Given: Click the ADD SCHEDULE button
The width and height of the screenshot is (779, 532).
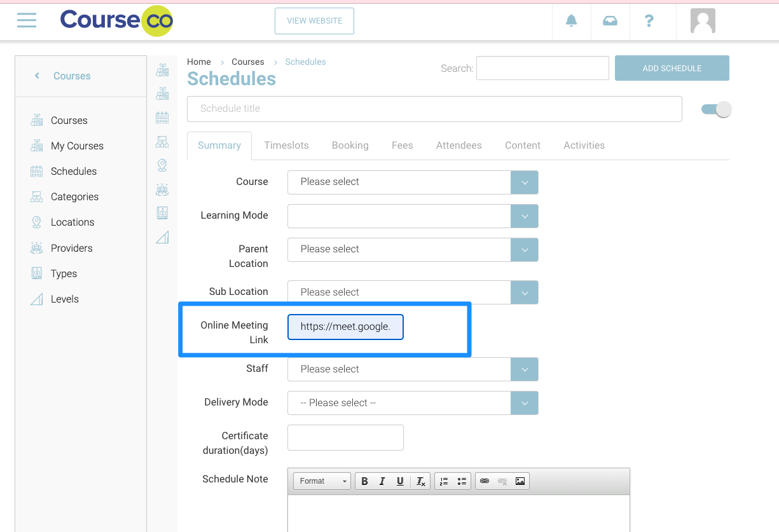Looking at the screenshot, I should pos(672,68).
